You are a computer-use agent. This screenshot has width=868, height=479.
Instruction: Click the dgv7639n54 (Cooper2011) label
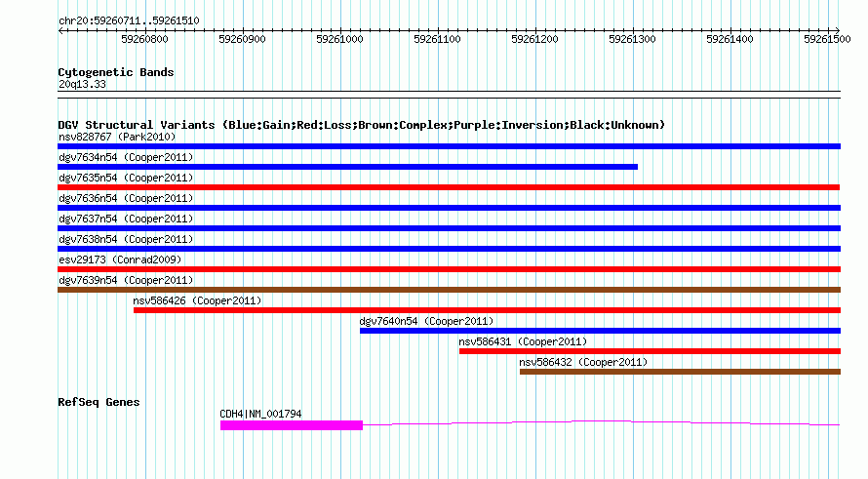(126, 280)
